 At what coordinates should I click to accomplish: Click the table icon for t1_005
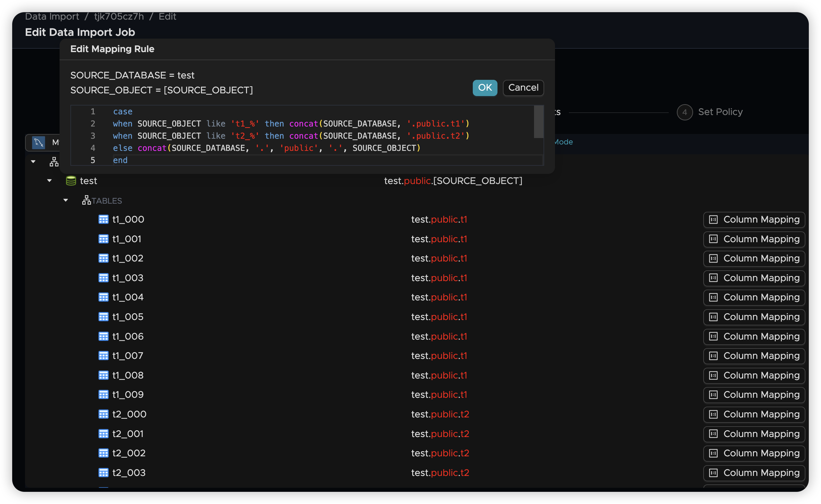[103, 317]
